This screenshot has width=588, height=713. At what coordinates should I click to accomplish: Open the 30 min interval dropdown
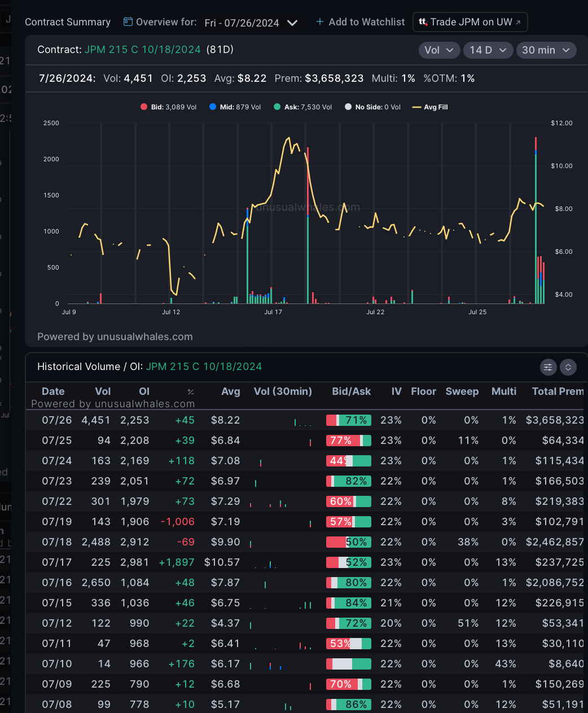[x=546, y=50]
